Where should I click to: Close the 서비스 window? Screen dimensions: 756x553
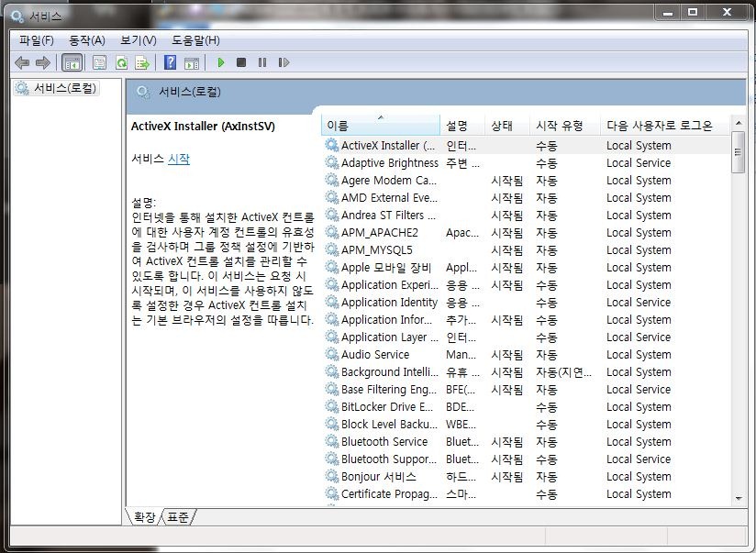pyautogui.click(x=728, y=13)
